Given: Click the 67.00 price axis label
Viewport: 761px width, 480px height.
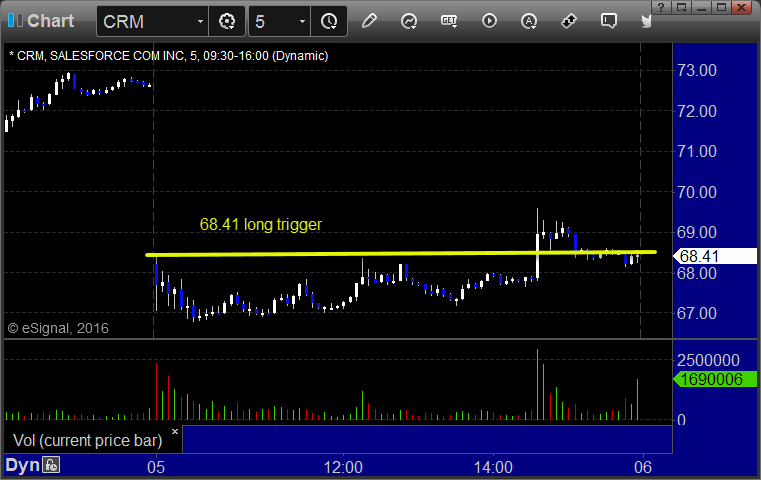Looking at the screenshot, I should pyautogui.click(x=697, y=313).
